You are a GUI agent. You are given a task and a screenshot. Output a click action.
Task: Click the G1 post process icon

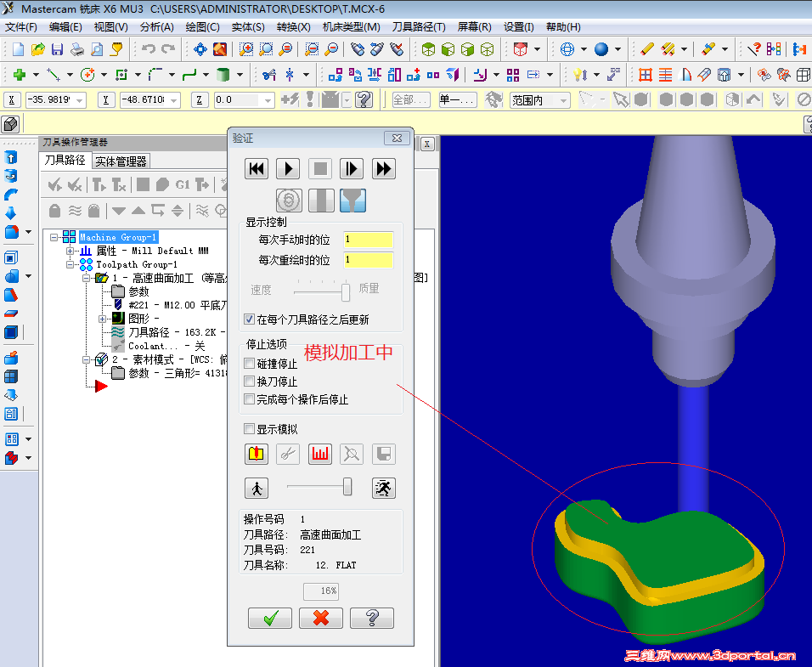[183, 184]
